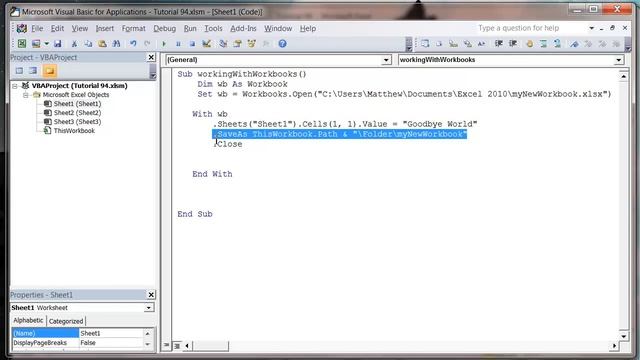Open the Run menu
This screenshot has width=640, height=360.
[x=190, y=29]
